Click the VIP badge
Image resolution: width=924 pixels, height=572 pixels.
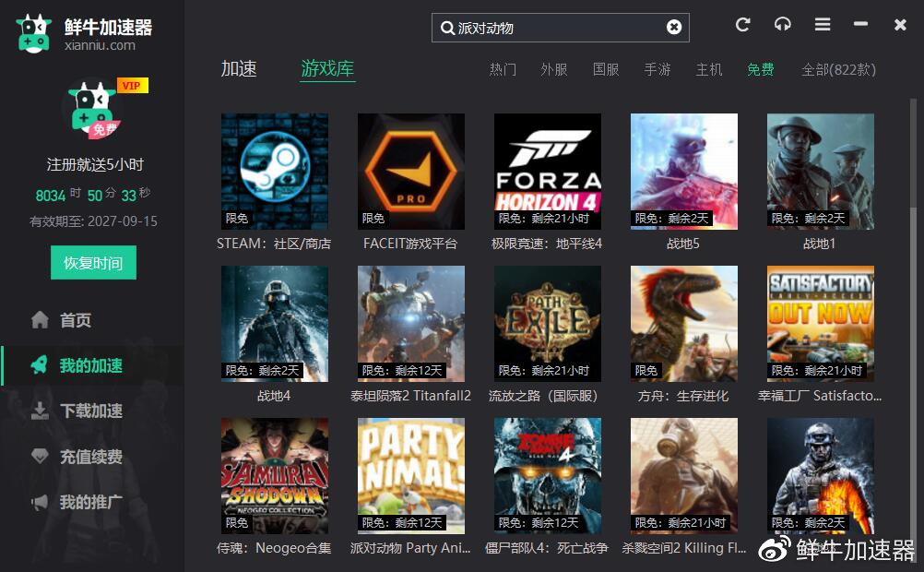[132, 86]
